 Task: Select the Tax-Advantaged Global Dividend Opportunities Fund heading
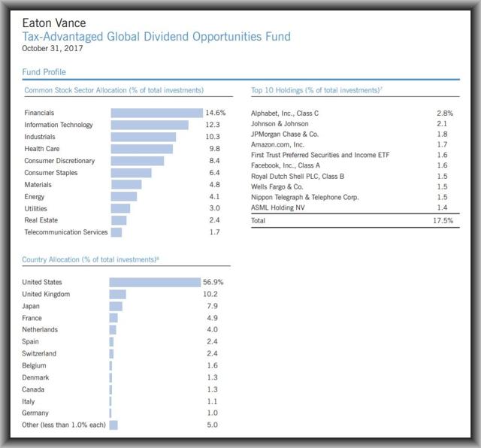156,37
